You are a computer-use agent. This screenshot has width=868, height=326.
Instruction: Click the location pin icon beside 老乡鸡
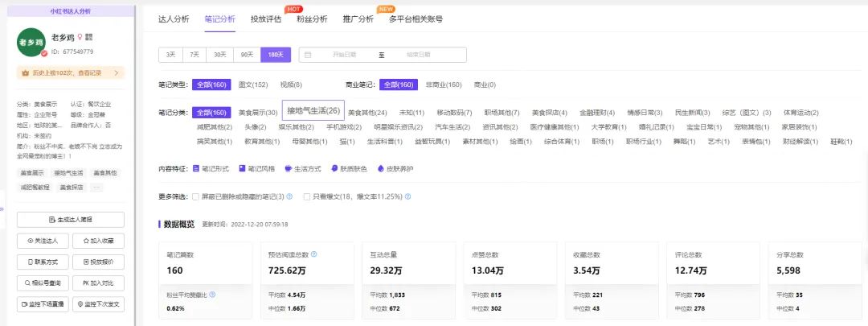[x=80, y=37]
